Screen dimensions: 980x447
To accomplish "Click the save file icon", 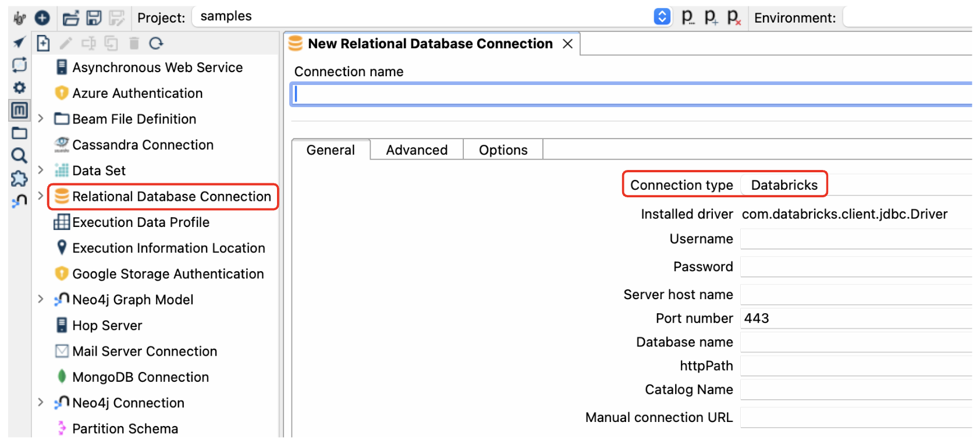I will [x=94, y=18].
